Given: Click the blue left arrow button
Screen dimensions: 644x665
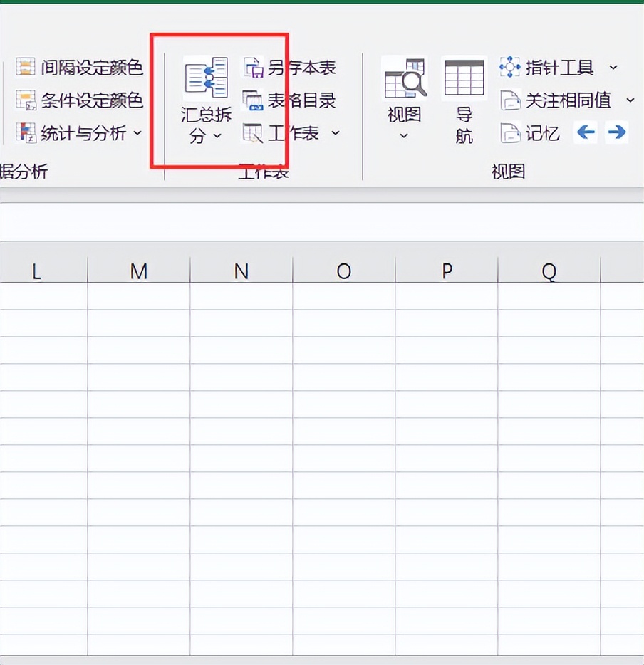Looking at the screenshot, I should [586, 132].
